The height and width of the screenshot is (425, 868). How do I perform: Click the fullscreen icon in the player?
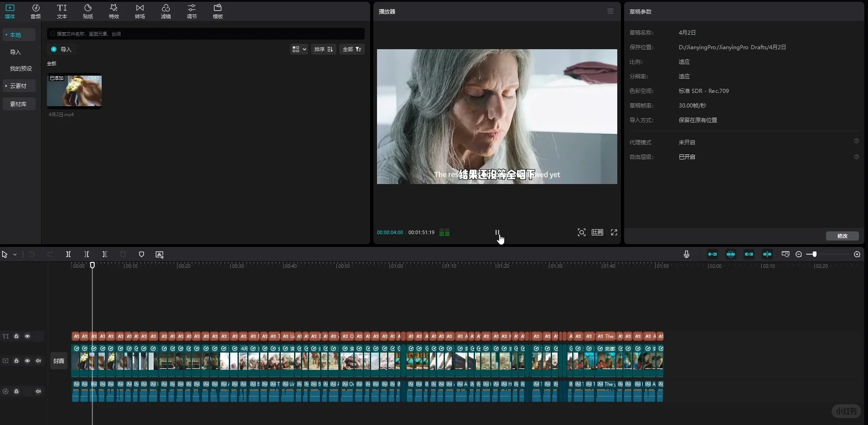(614, 232)
